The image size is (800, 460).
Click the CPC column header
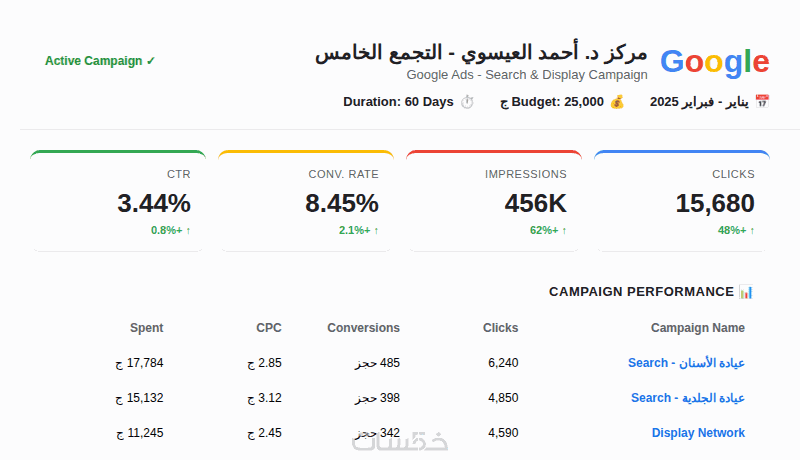269,328
